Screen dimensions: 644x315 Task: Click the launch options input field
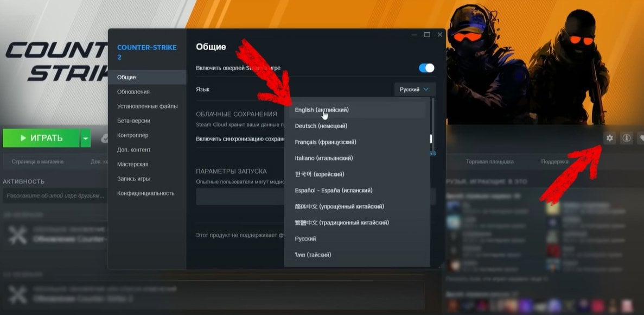coord(316,197)
